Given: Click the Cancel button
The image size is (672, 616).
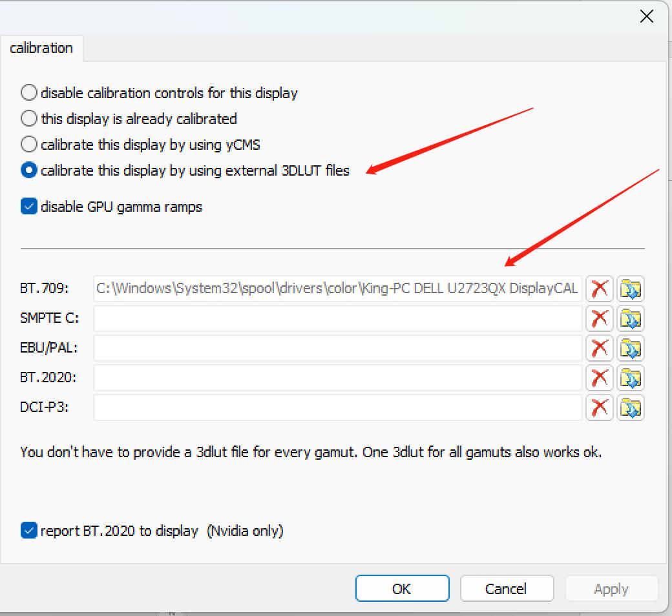Looking at the screenshot, I should coord(507,589).
